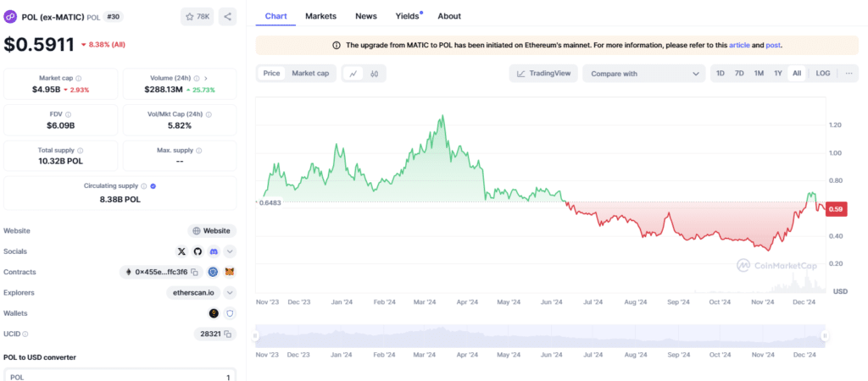Viewport: 868px width, 381px height.
Task: Click the mini chart range selector area
Action: point(540,335)
